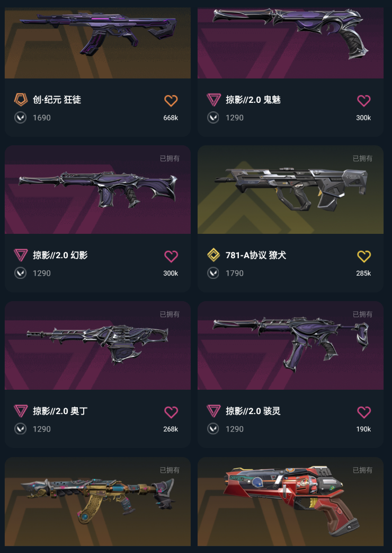Screen dimensions: 392x553
Task: Click the yellow diamond tier icon of 781-A协议 獠犬
Action: [213, 255]
